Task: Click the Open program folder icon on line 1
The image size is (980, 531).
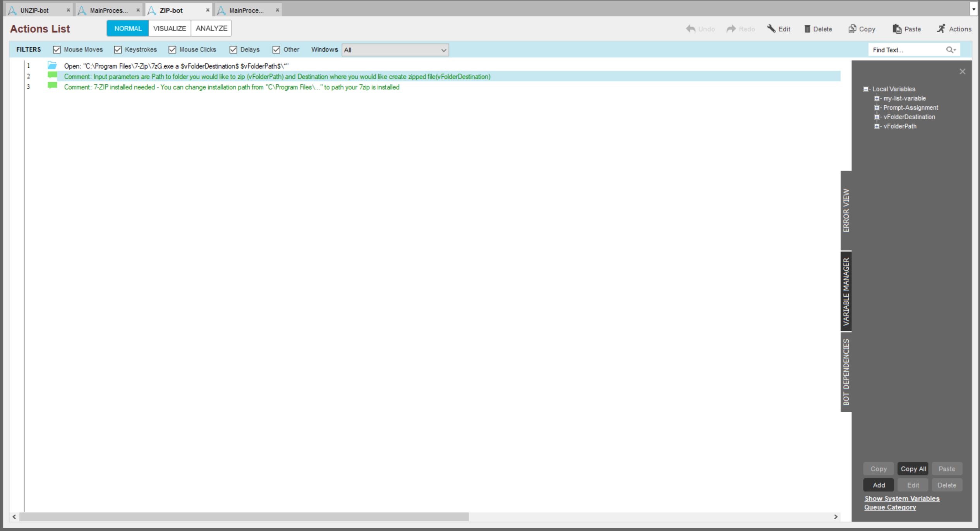Action: [x=52, y=65]
